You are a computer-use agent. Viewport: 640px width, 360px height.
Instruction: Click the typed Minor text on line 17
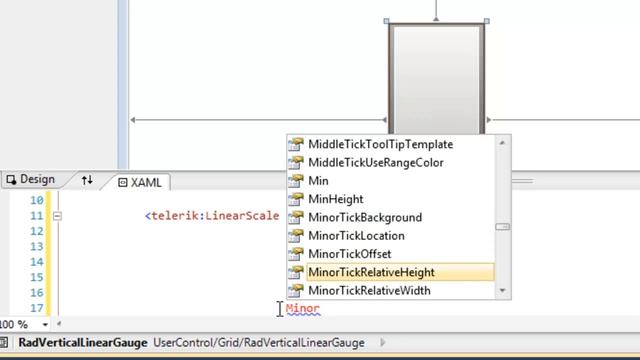303,308
